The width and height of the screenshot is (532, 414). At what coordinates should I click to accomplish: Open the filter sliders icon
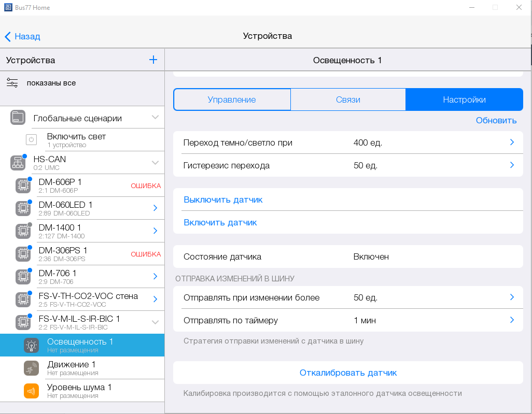coord(12,83)
